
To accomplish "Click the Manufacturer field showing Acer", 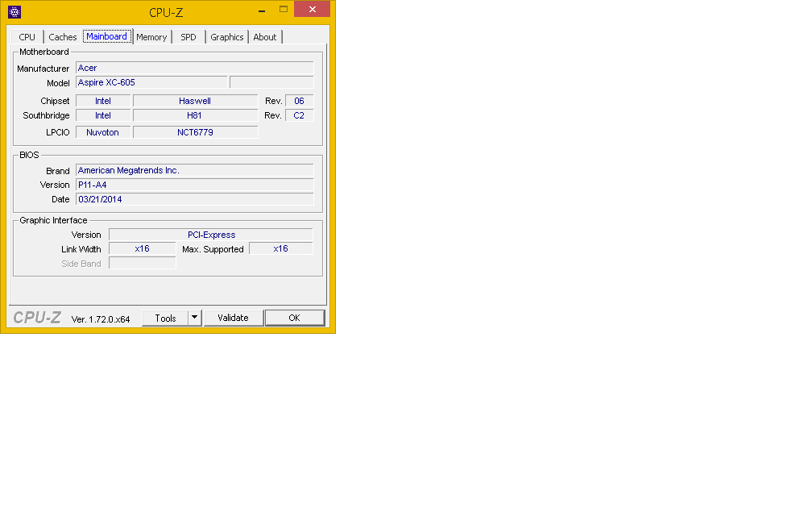I will (x=194, y=69).
